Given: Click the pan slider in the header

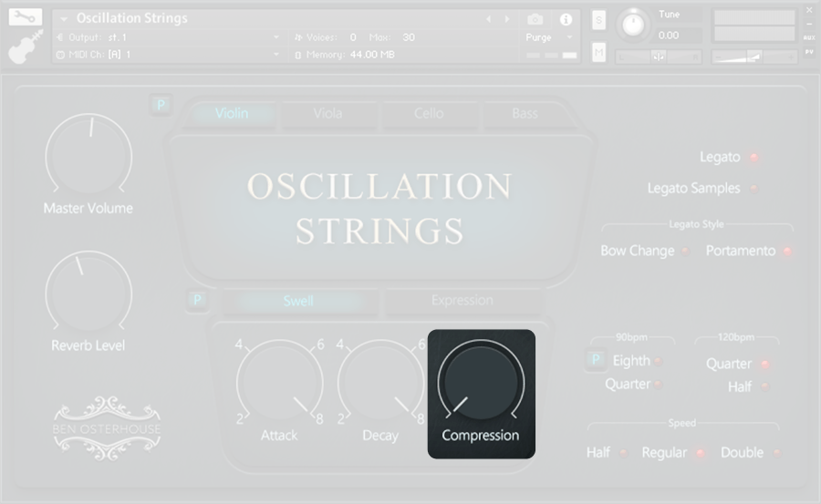Looking at the screenshot, I should [658, 57].
